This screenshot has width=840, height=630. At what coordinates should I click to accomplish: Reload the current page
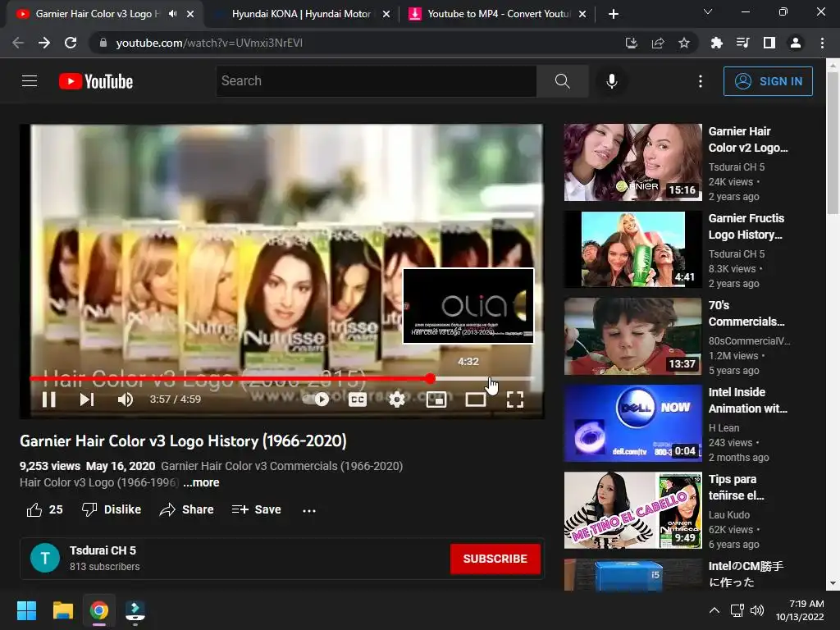click(x=71, y=43)
